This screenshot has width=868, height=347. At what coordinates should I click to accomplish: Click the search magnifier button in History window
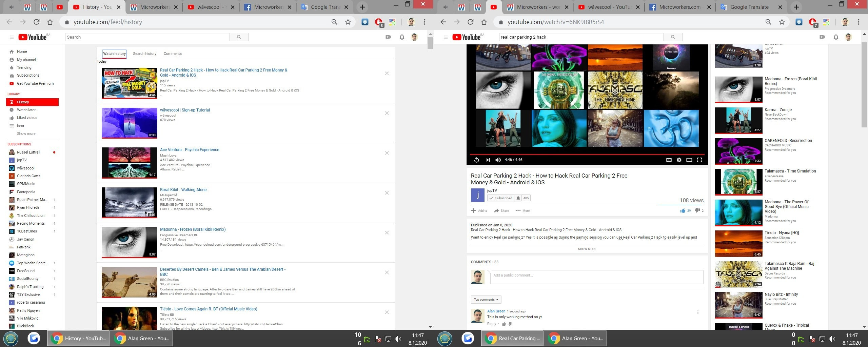[239, 37]
